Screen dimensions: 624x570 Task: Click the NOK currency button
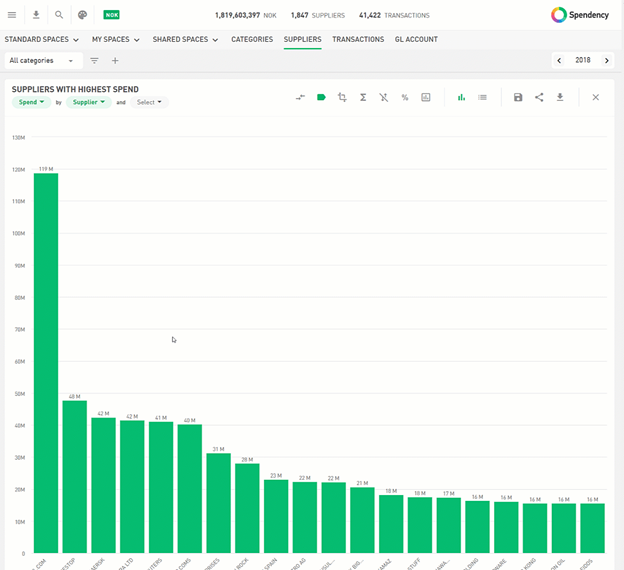112,15
